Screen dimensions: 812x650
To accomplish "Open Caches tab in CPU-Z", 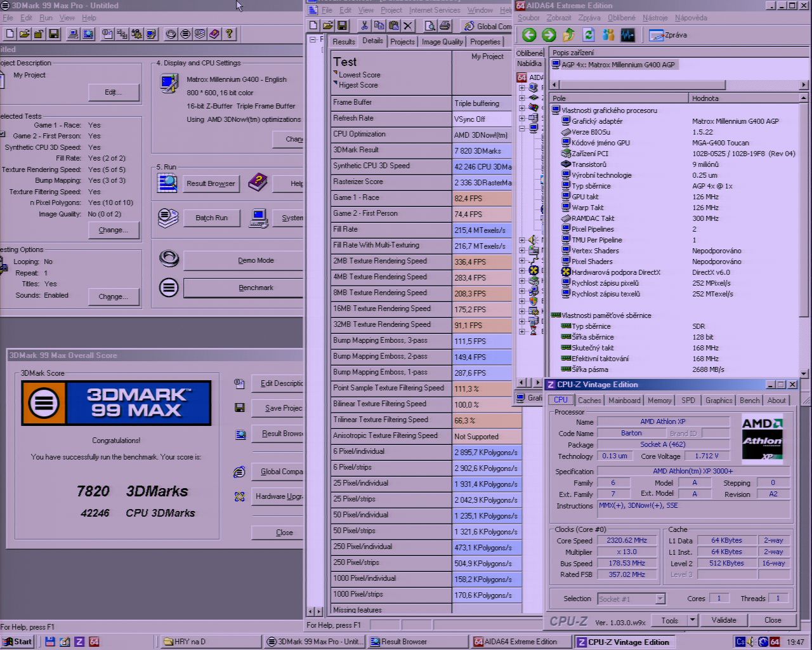I will click(x=589, y=401).
